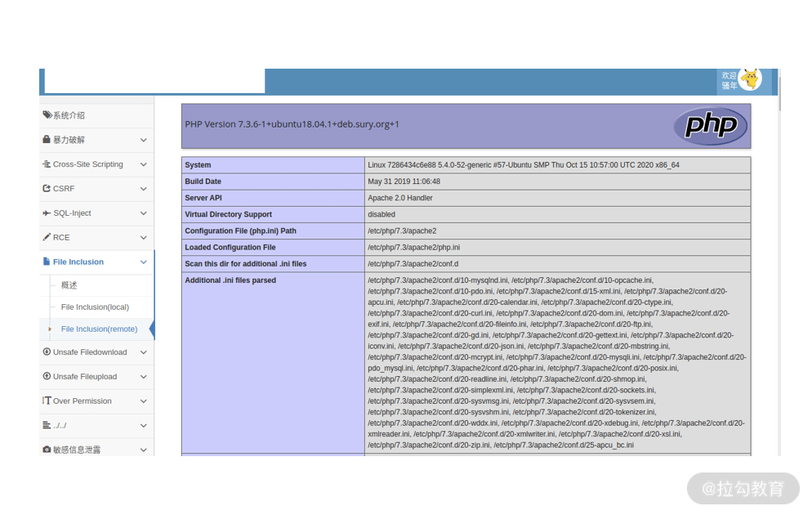Click the PHP Version 7.3.6 heading
Screen dimensions: 812x515
[292, 124]
